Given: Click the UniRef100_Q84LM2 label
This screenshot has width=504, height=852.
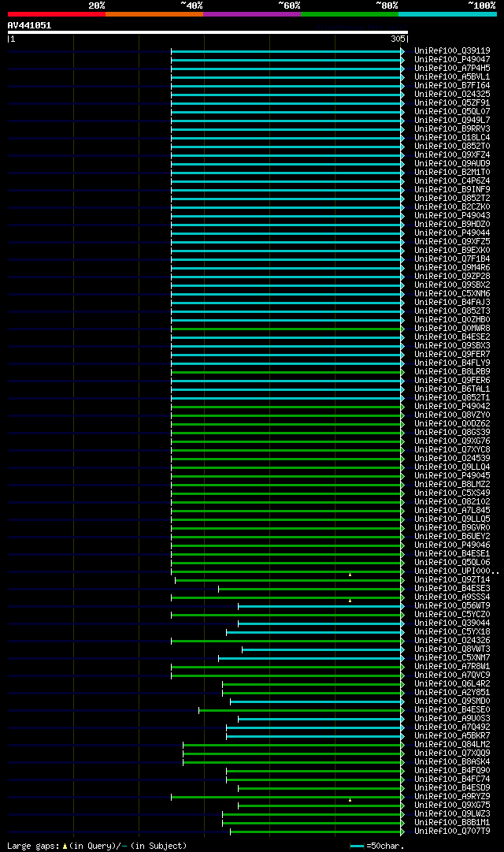Looking at the screenshot, I should (x=452, y=745).
